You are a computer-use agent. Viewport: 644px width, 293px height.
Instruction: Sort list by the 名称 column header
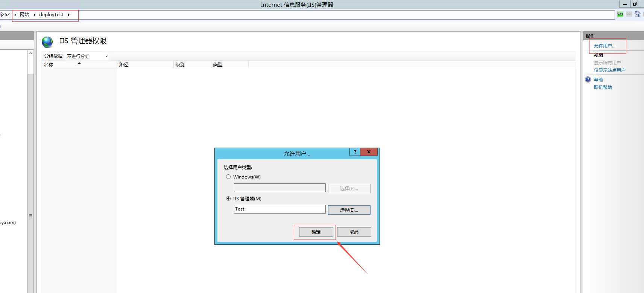point(79,65)
